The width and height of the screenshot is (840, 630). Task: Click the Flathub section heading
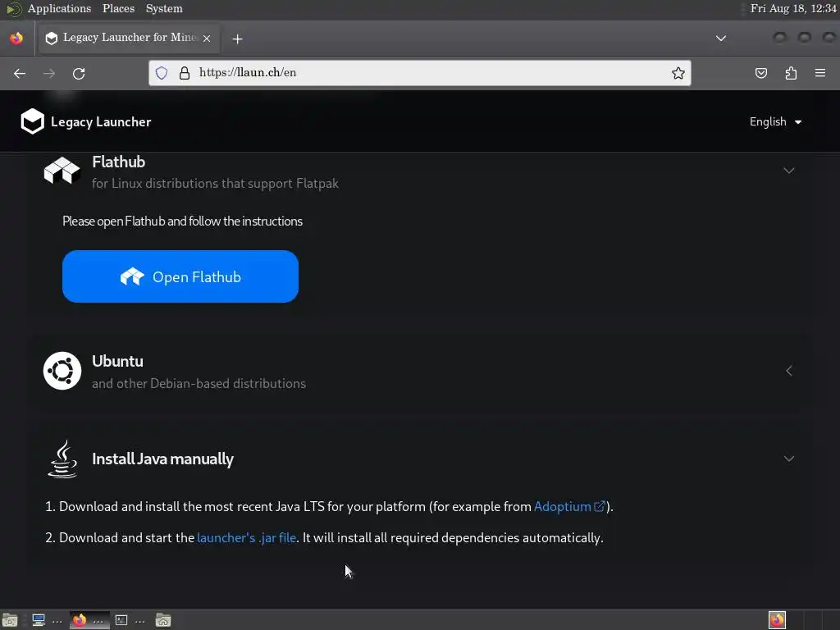[x=118, y=162]
